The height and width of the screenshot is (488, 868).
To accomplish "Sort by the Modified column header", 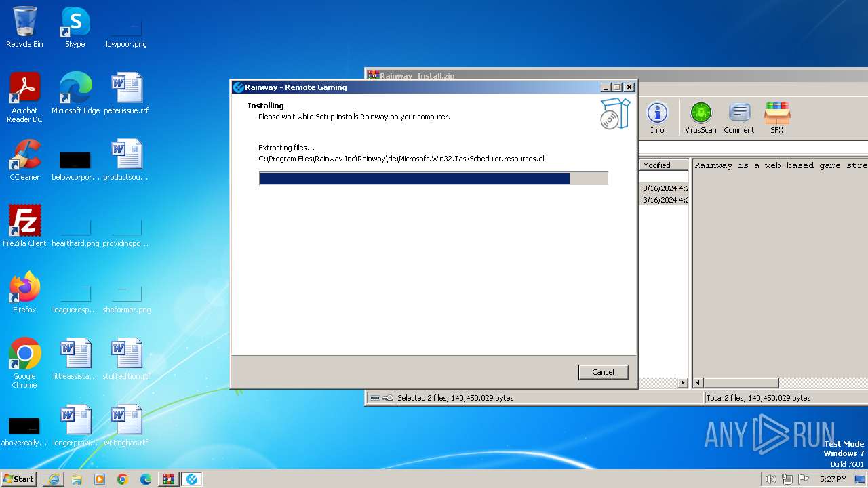I will click(664, 165).
